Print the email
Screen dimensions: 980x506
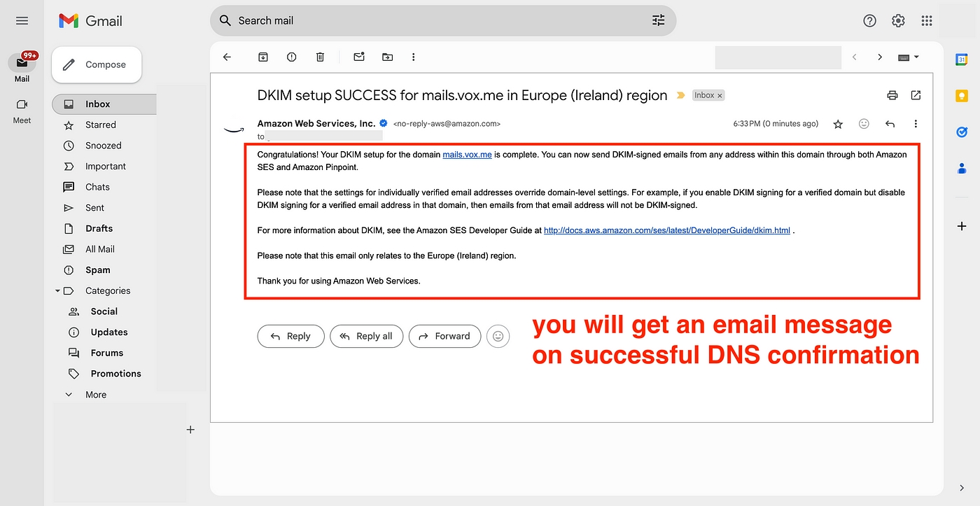coord(892,95)
